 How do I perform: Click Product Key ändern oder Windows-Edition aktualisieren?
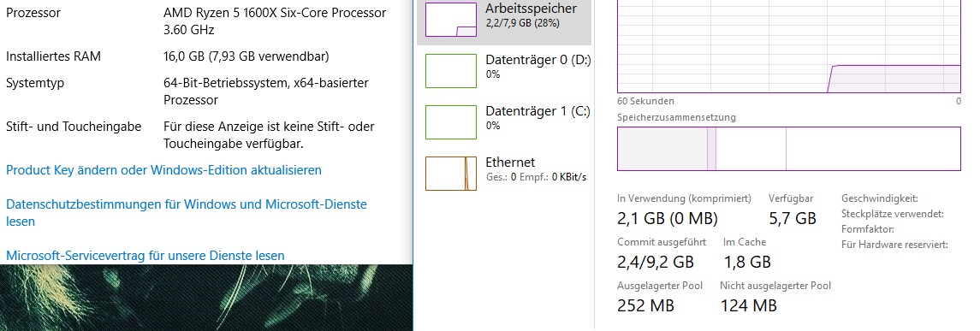click(163, 170)
